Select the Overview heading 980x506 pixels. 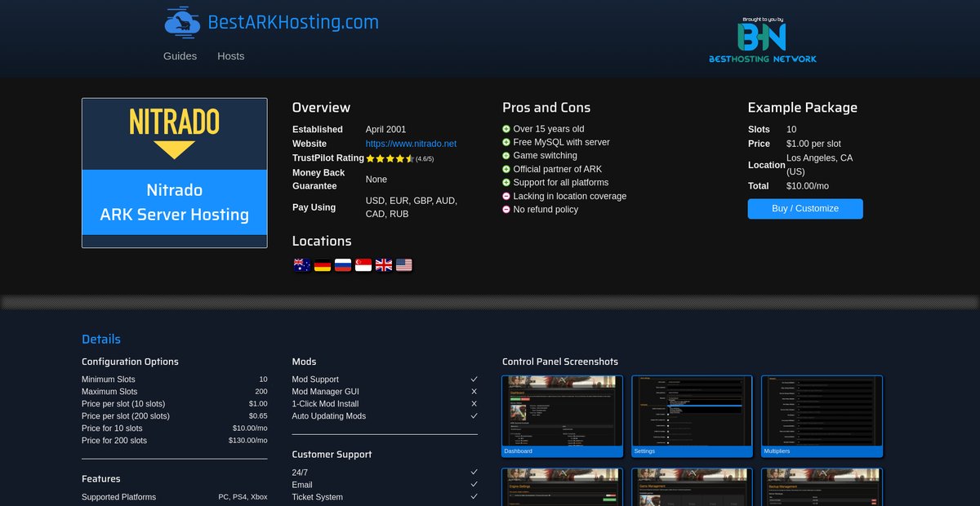click(321, 108)
